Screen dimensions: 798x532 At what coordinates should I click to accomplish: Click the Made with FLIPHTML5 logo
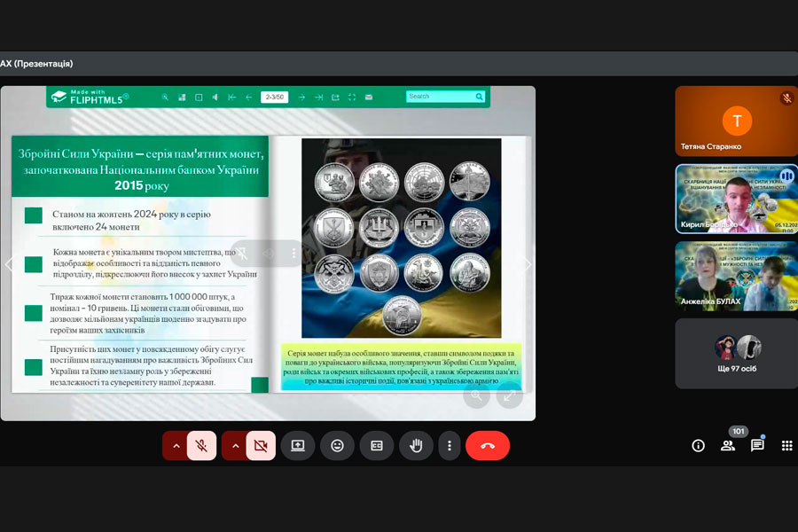coord(90,97)
